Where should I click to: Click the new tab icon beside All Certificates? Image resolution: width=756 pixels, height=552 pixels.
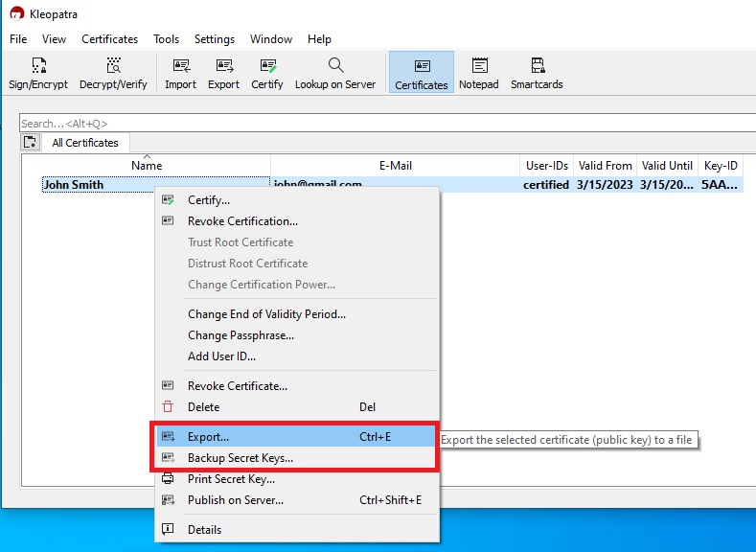tap(30, 142)
